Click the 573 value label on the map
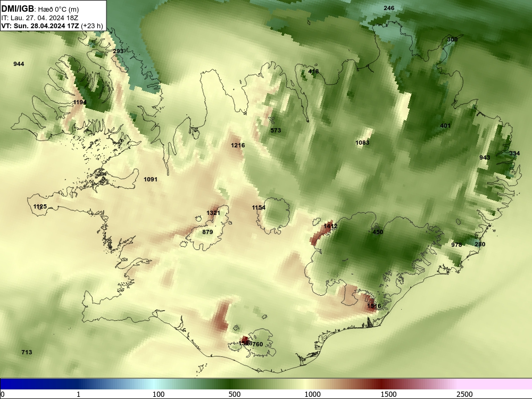 [x=276, y=130]
